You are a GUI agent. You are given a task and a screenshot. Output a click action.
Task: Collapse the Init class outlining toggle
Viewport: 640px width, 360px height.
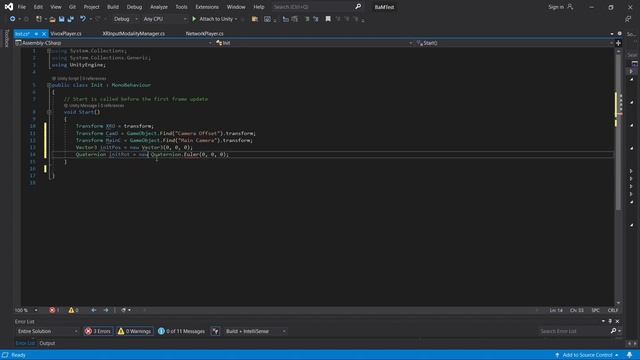(x=49, y=85)
